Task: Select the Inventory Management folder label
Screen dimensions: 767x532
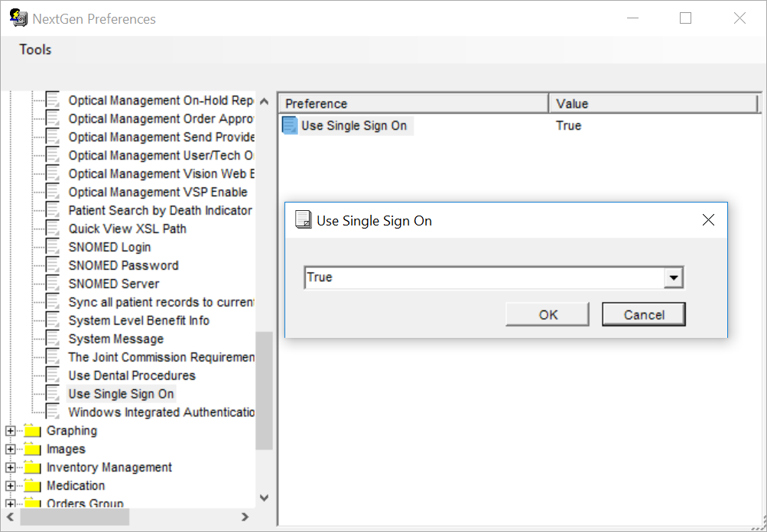Action: click(109, 468)
